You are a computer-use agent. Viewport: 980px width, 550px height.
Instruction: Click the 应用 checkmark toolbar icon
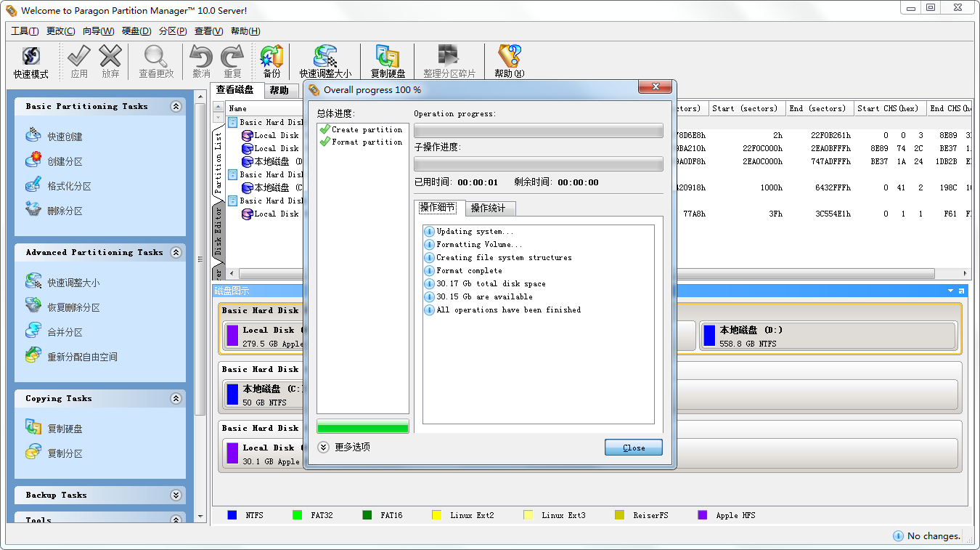click(79, 56)
